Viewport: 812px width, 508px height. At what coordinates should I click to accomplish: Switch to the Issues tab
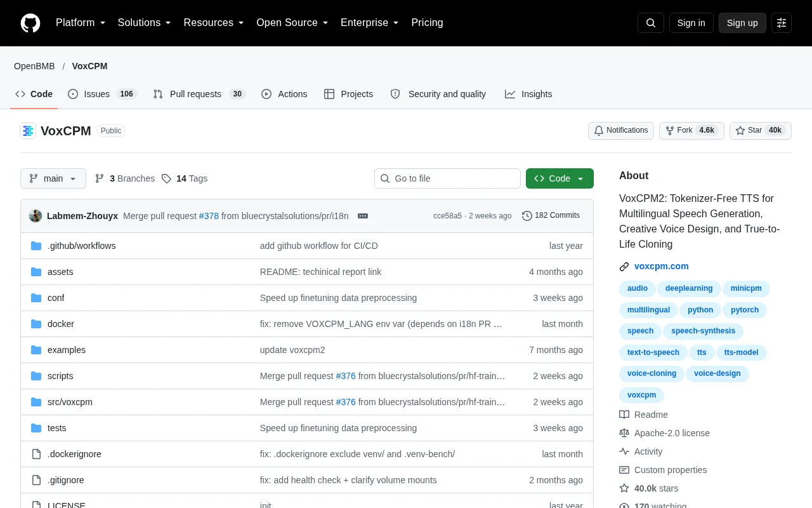coord(102,94)
